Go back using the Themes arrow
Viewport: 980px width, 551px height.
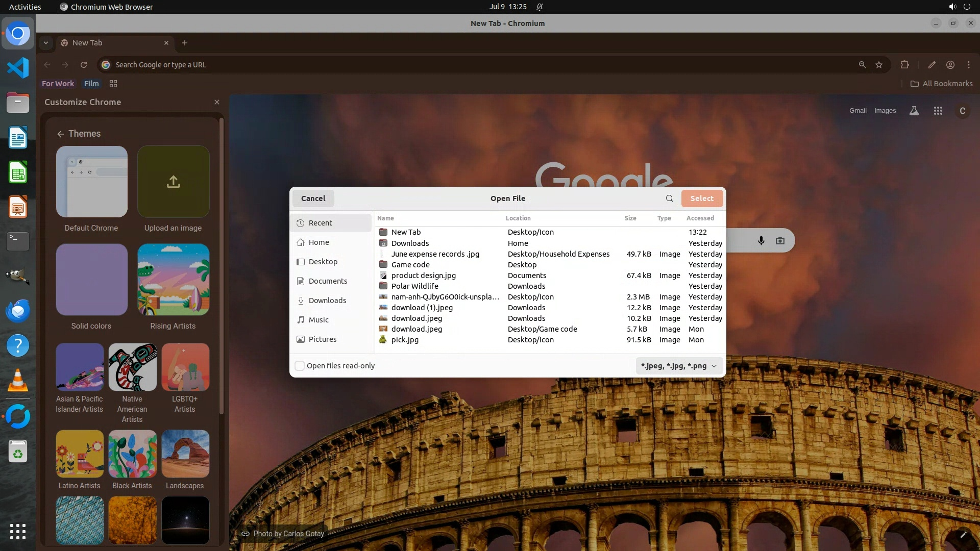coord(61,134)
